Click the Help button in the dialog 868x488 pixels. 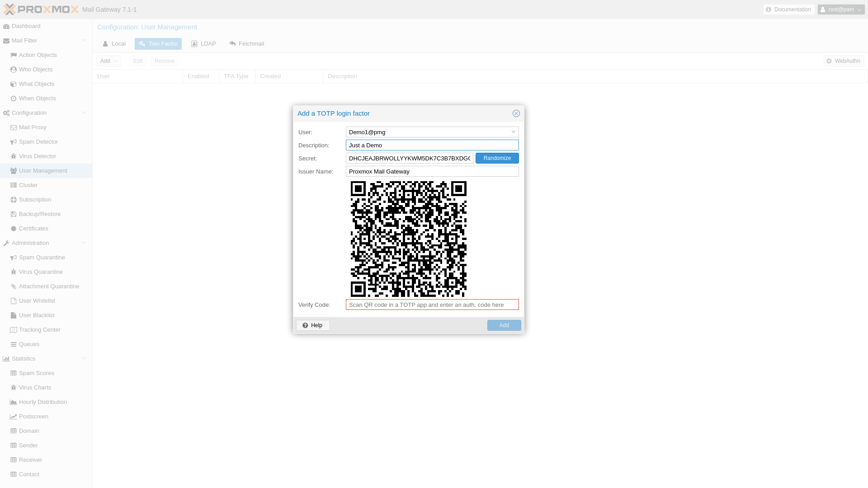pos(313,325)
